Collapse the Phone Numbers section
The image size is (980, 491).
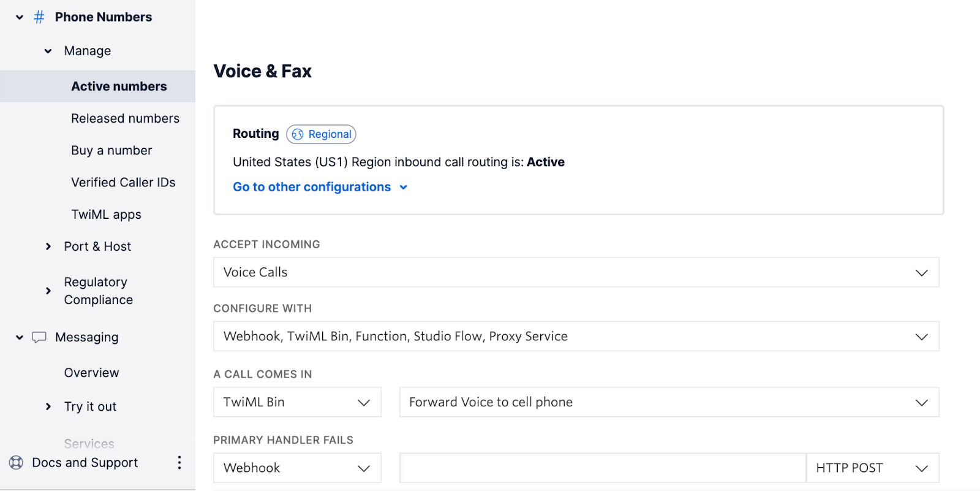point(20,17)
